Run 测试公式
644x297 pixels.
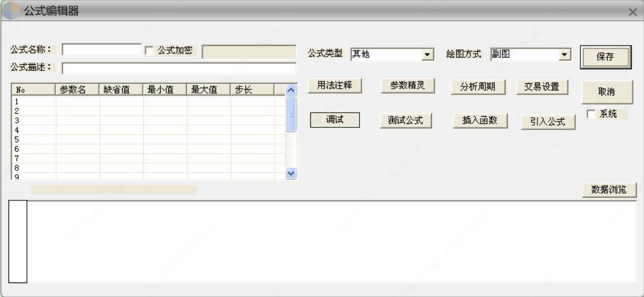coord(406,121)
